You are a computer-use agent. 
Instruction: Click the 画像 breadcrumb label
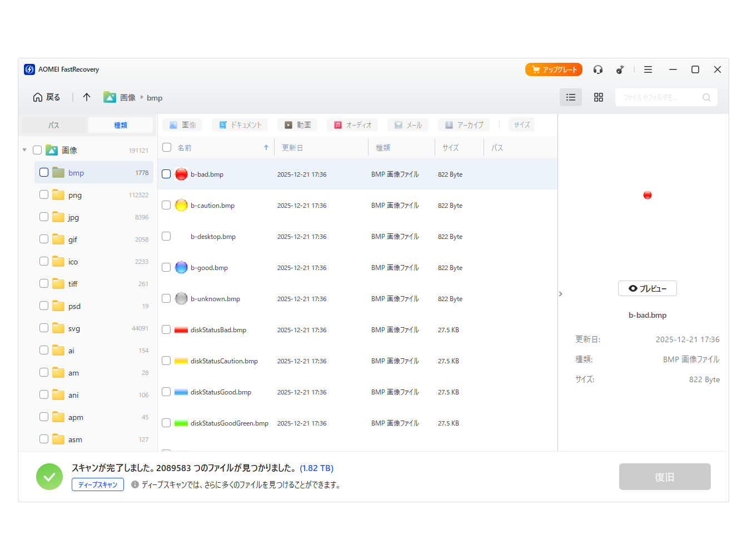(x=128, y=98)
